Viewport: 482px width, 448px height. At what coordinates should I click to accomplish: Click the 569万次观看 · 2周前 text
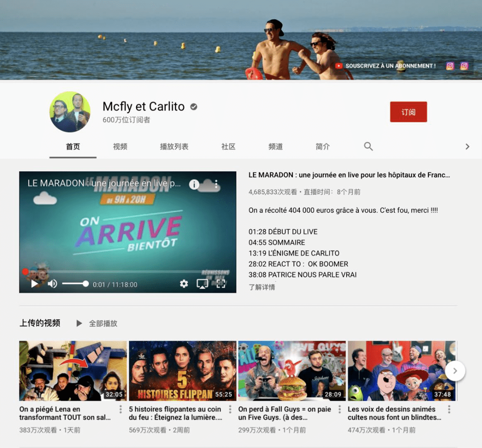pos(159,430)
